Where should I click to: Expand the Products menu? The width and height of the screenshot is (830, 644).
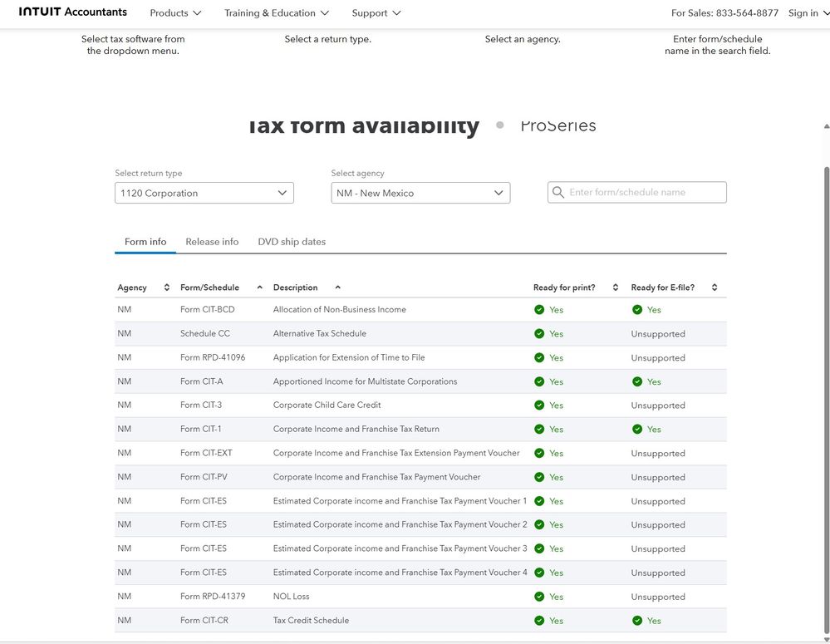click(175, 13)
